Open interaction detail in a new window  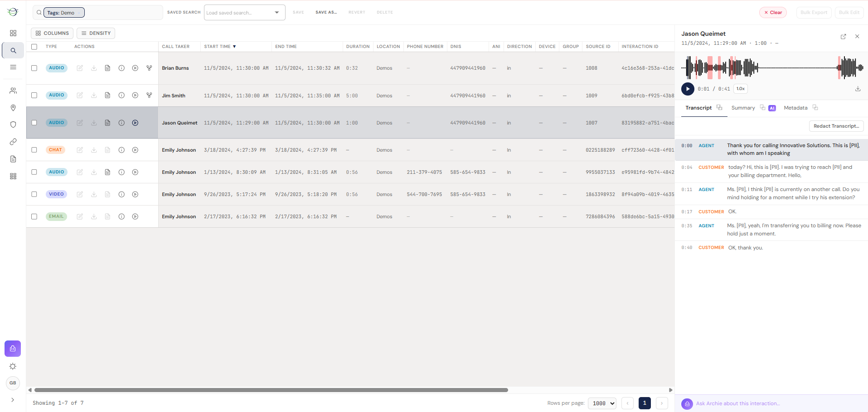pos(844,37)
